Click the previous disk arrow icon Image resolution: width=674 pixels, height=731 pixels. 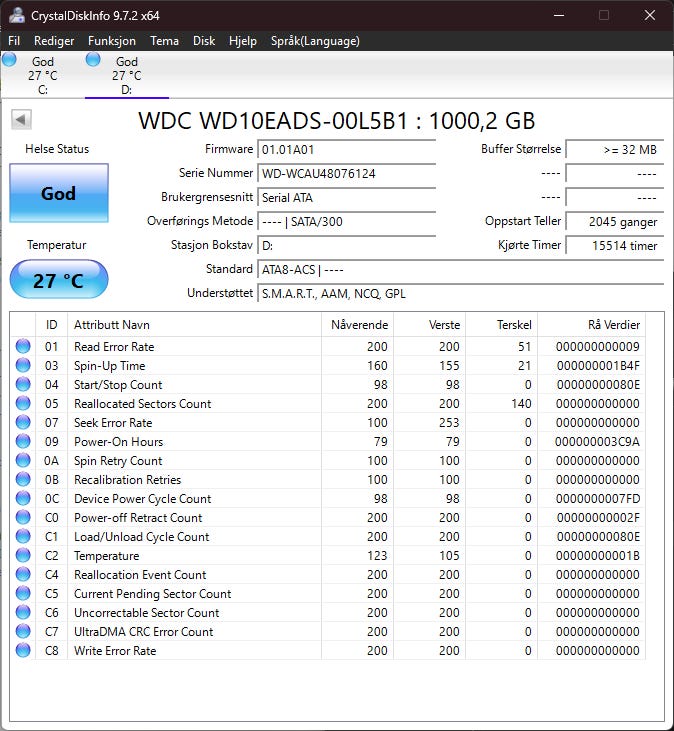[21, 120]
